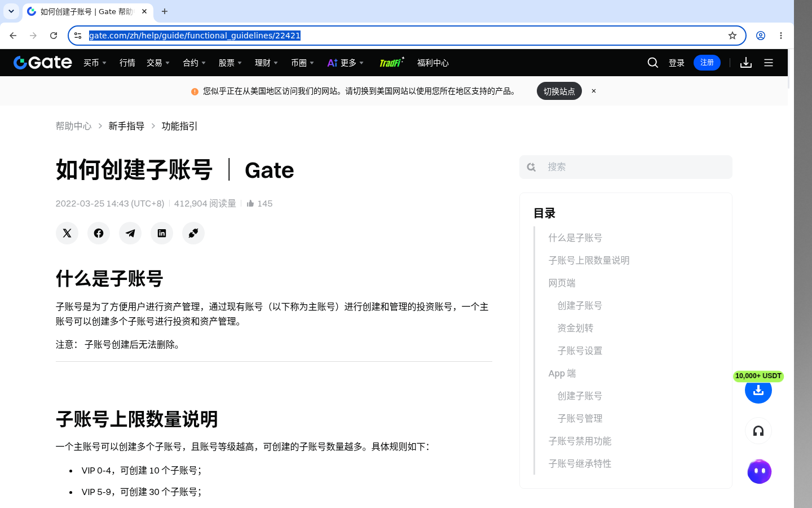Open 行情 in navigation
Screen dimensions: 812x508
(x=127, y=63)
